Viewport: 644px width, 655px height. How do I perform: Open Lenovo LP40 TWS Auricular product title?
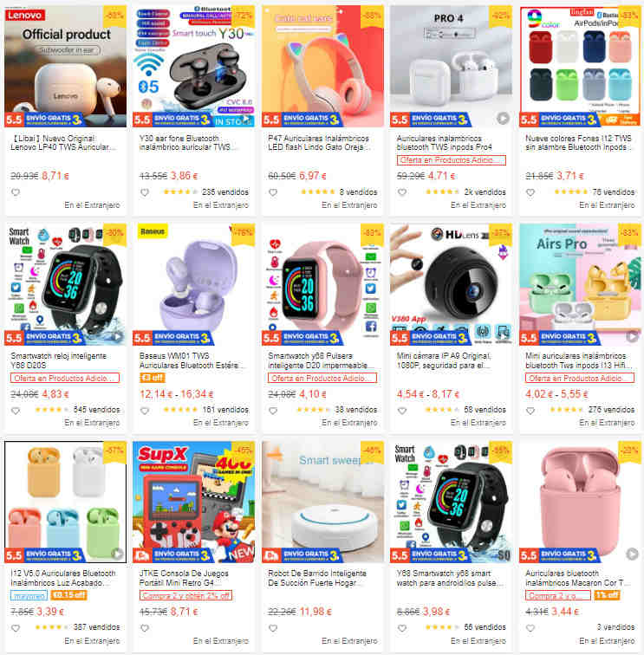pyautogui.click(x=62, y=143)
